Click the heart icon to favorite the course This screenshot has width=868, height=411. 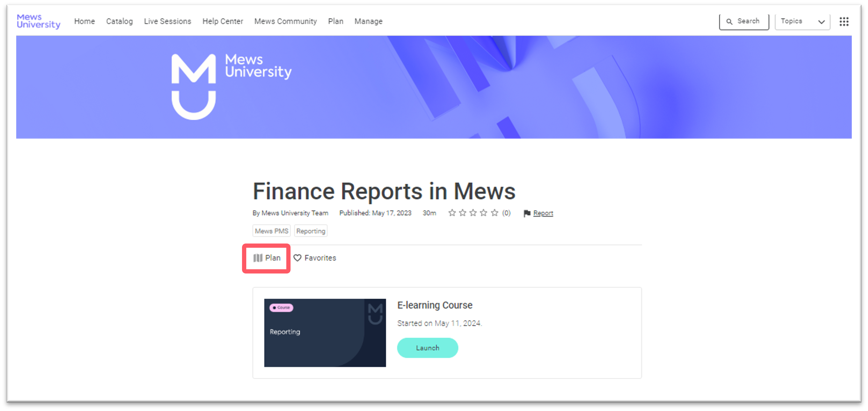298,258
